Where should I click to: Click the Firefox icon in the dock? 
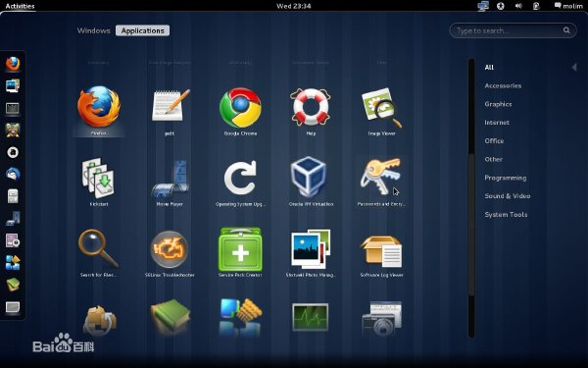(13, 64)
